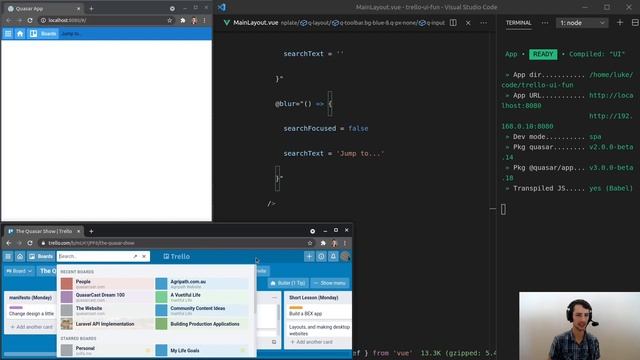Open the Trello information icon
Screen dimensions: 640x360
[321, 256]
